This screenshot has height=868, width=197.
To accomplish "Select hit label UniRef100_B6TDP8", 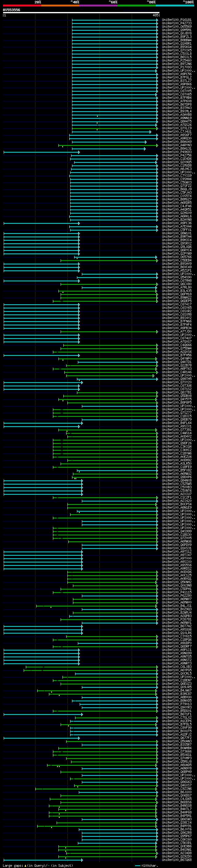I will (176, 104).
